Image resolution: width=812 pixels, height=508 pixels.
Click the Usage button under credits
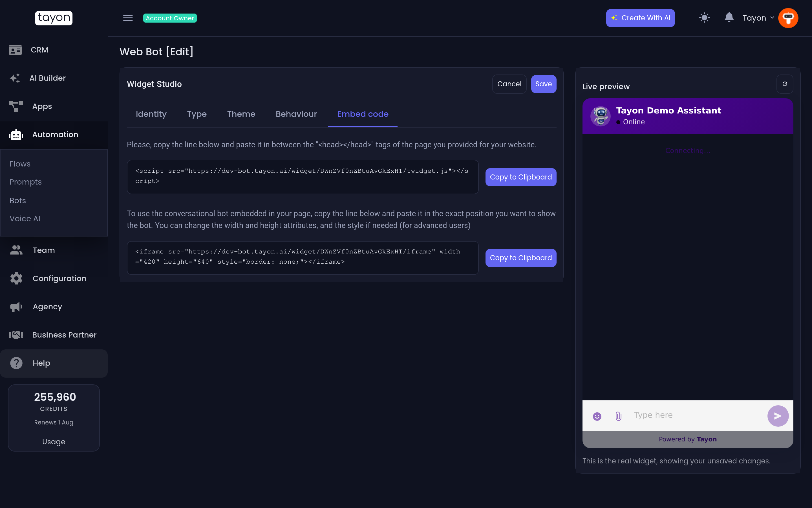[54, 441]
